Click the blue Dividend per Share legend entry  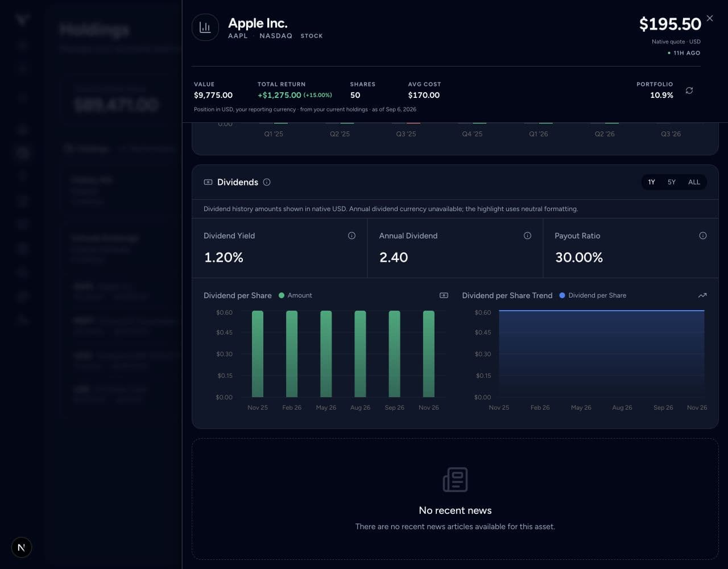pyautogui.click(x=593, y=295)
